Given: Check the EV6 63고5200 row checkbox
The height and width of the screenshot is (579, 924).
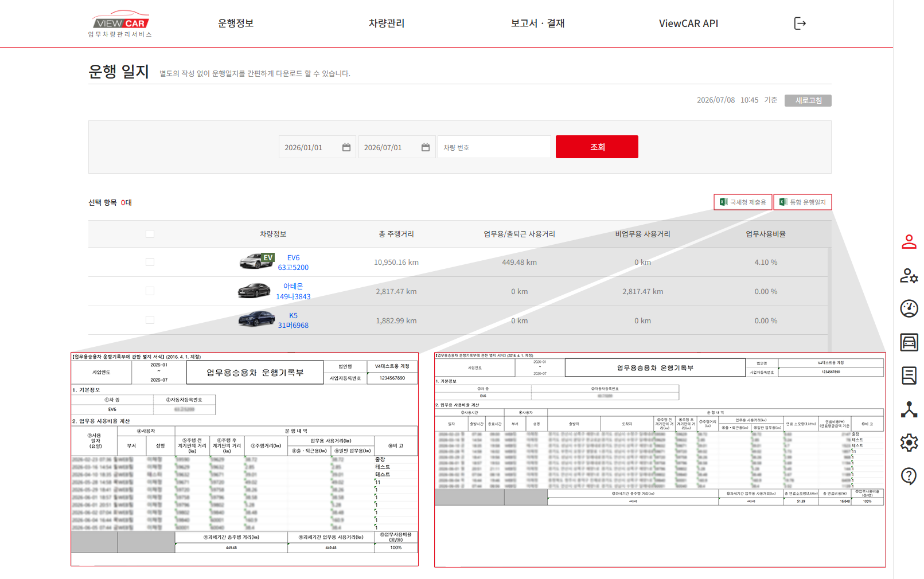Looking at the screenshot, I should (x=150, y=262).
